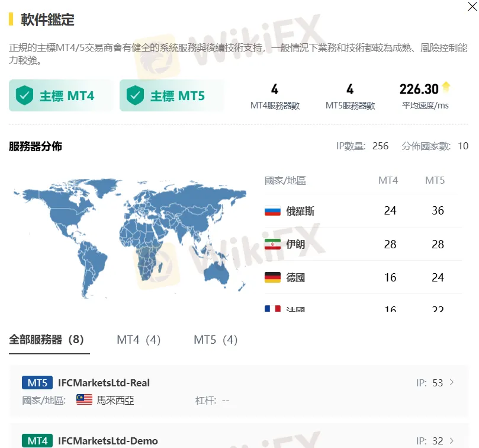The height and width of the screenshot is (448, 479).
Task: Click Russia's MT4 value 24
Action: [390, 211]
